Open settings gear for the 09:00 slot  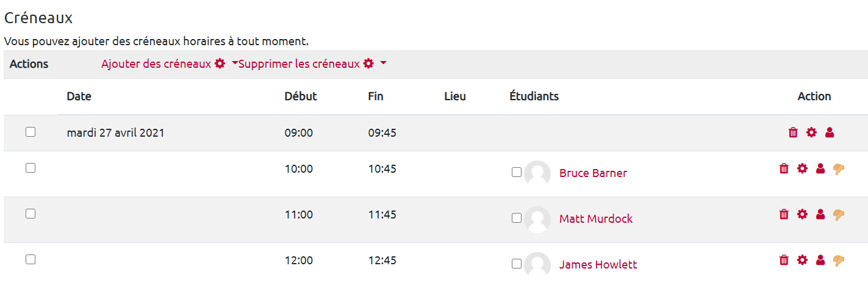click(x=811, y=132)
